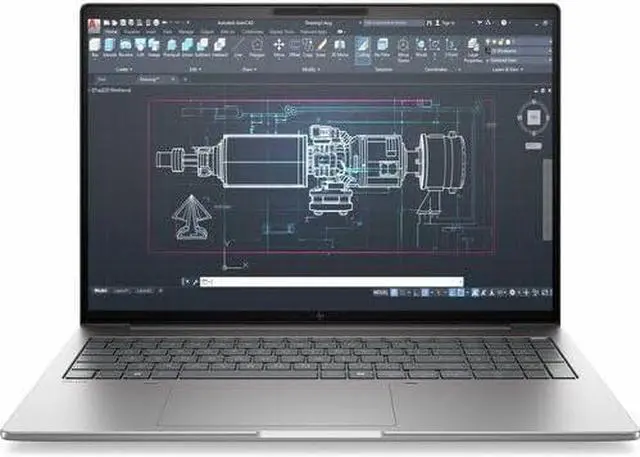Toggle MODEL space button in status bar
This screenshot has height=457, width=640.
click(x=378, y=291)
